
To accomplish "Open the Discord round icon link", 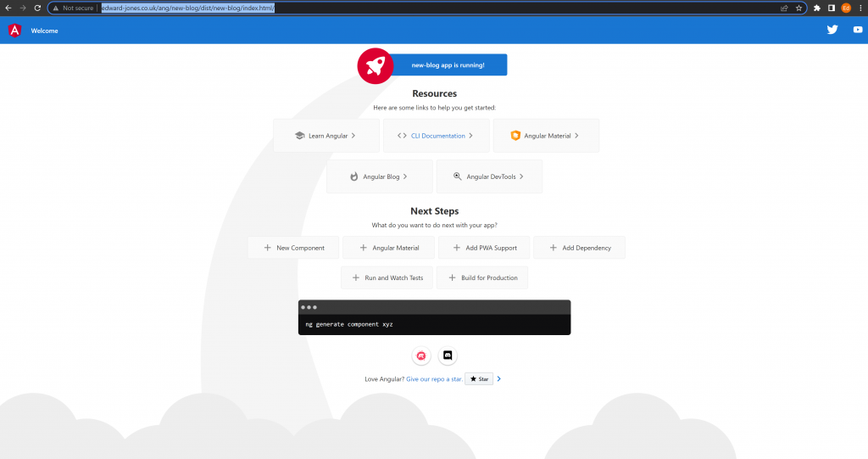I will point(448,355).
